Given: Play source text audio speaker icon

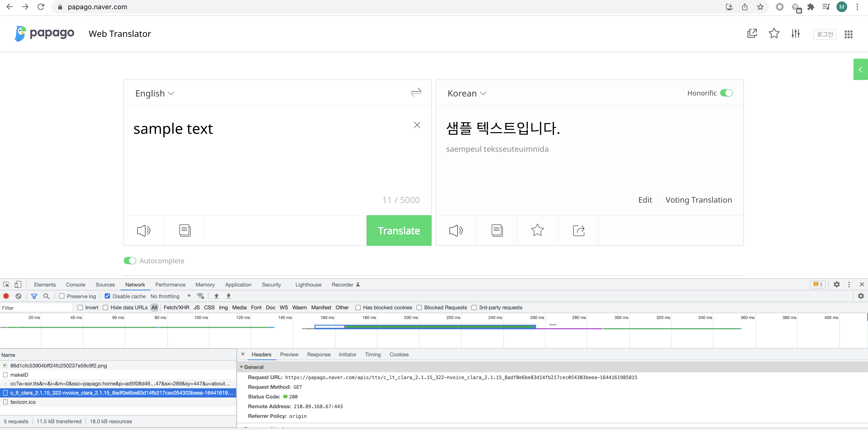Looking at the screenshot, I should (144, 231).
